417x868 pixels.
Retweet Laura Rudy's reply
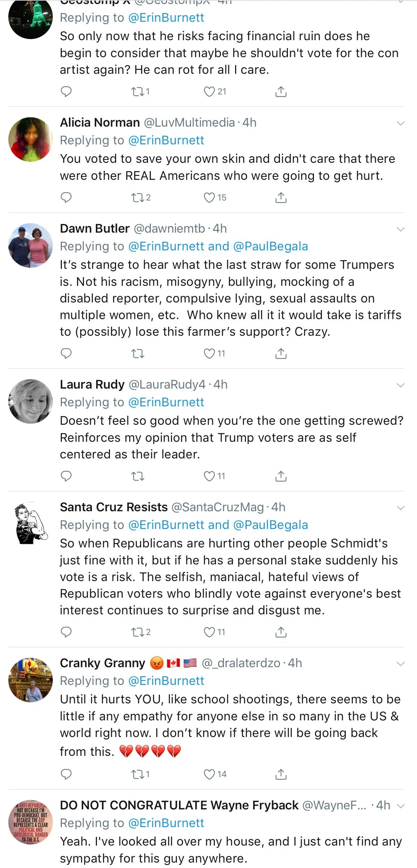(x=137, y=476)
